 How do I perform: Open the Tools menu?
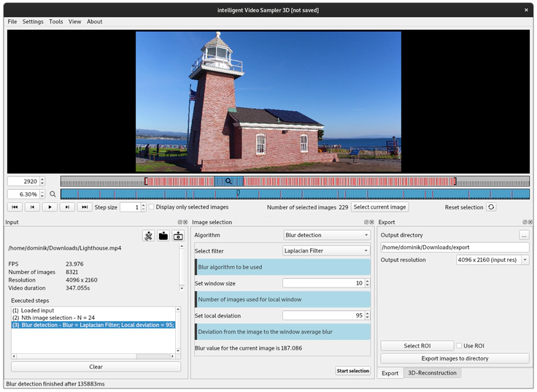click(56, 22)
